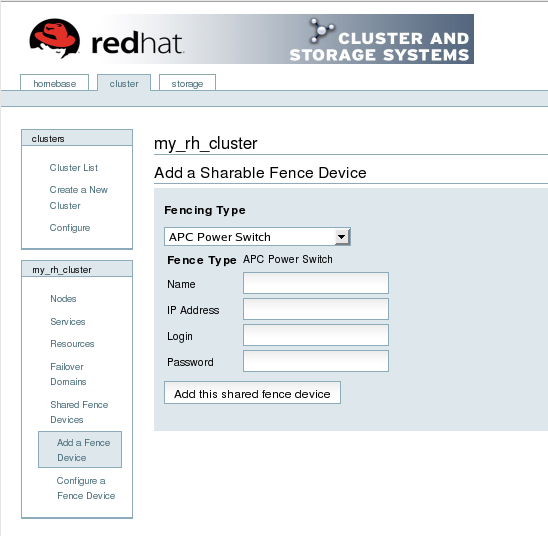Click the Name input field
The width and height of the screenshot is (548, 536).
coord(316,283)
